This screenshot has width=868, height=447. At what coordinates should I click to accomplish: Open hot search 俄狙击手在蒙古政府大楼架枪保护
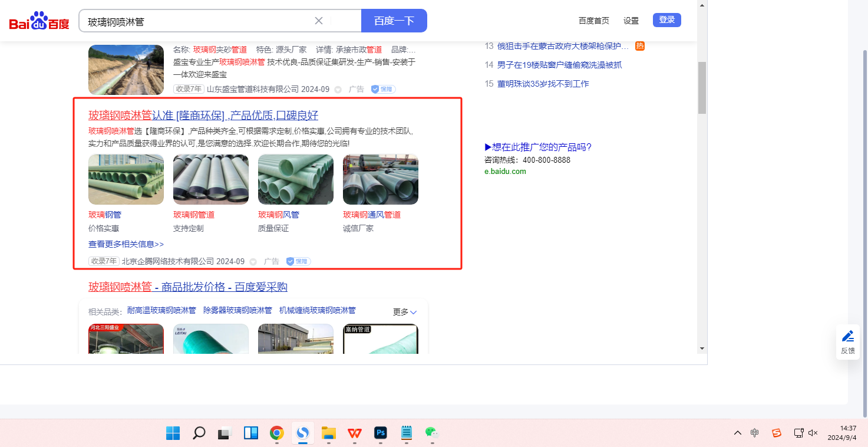(x=563, y=46)
